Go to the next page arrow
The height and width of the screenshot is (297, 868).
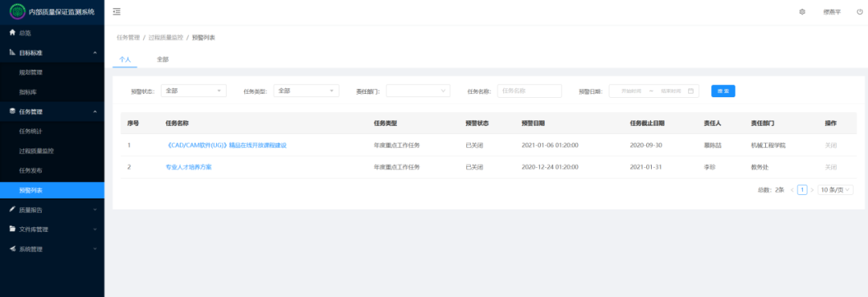pos(812,189)
